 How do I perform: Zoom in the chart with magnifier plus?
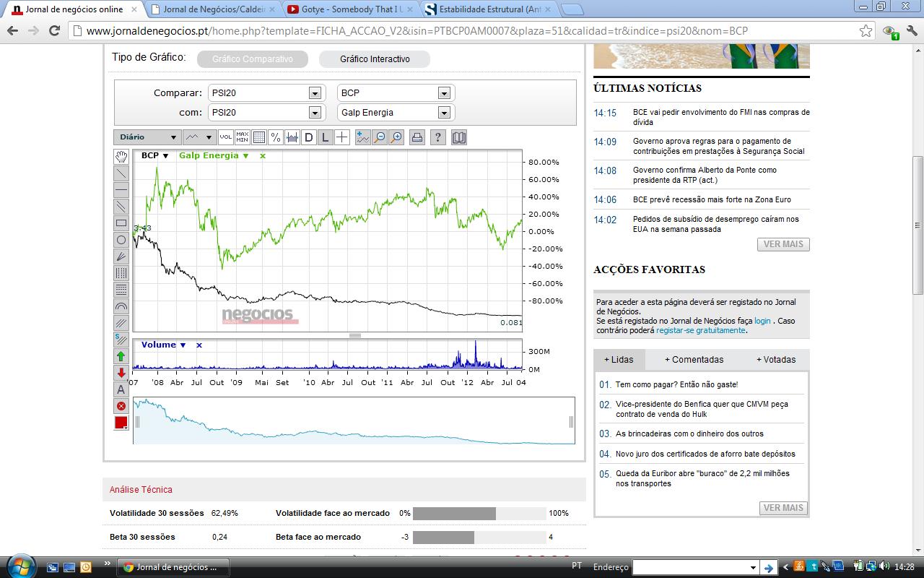[x=396, y=137]
